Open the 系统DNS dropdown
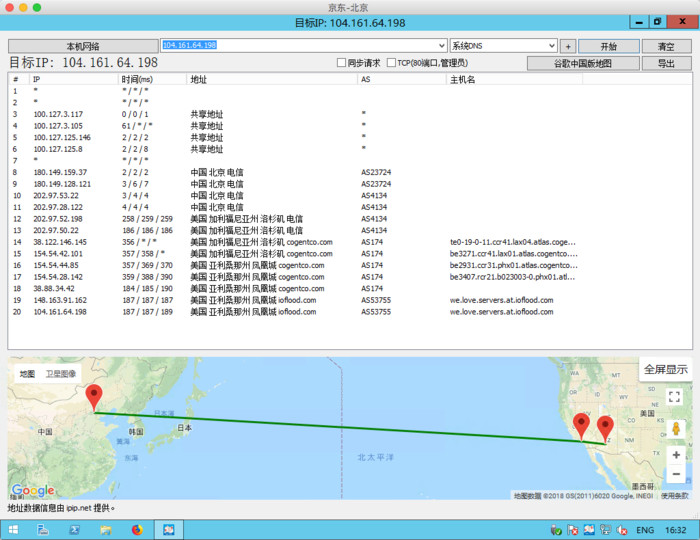Viewport: 700px width, 540px height. pyautogui.click(x=503, y=46)
